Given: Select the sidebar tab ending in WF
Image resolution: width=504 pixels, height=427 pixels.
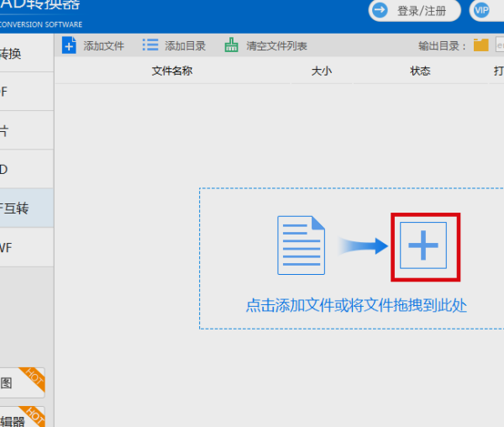Looking at the screenshot, I should pyautogui.click(x=27, y=247).
